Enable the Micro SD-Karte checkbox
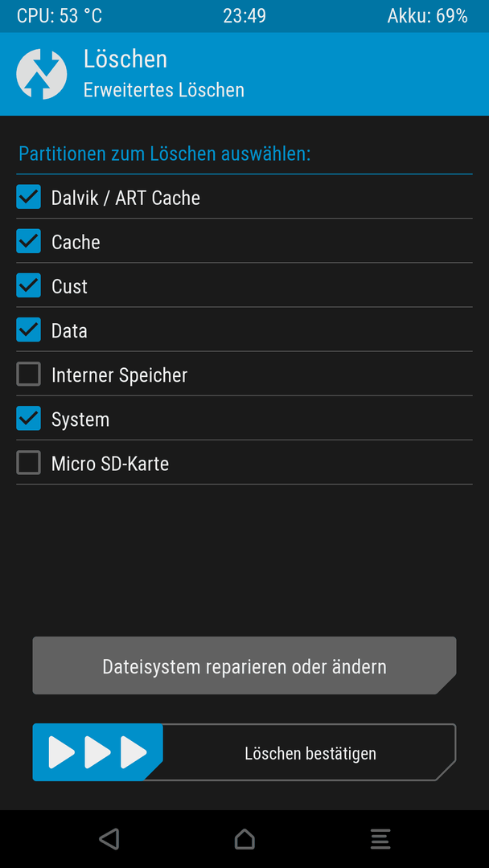The width and height of the screenshot is (489, 868). click(28, 462)
